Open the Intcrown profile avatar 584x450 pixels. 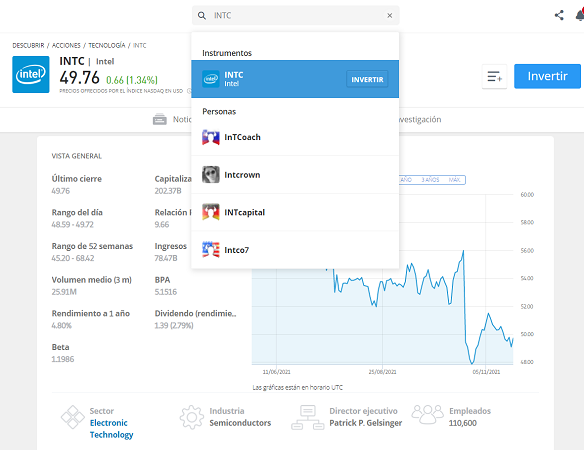coord(211,175)
